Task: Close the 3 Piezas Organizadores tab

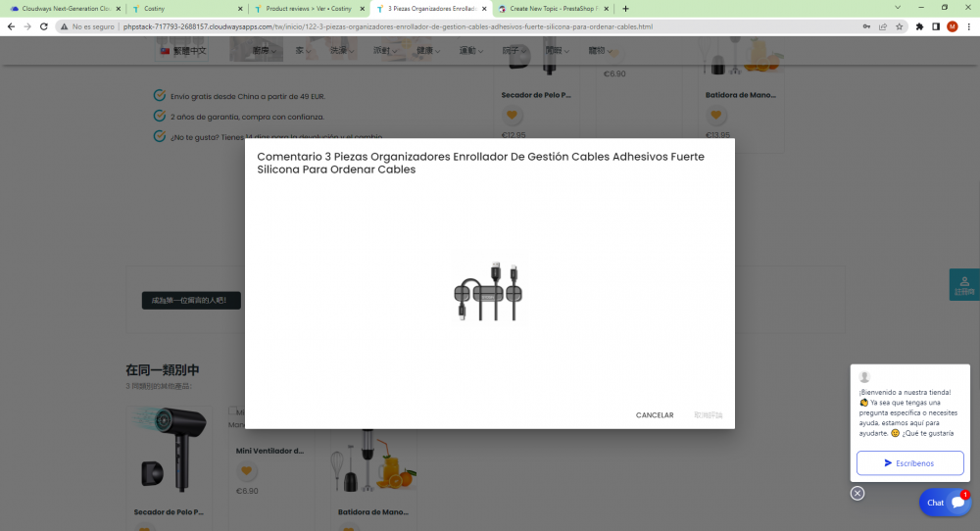Action: pyautogui.click(x=484, y=9)
